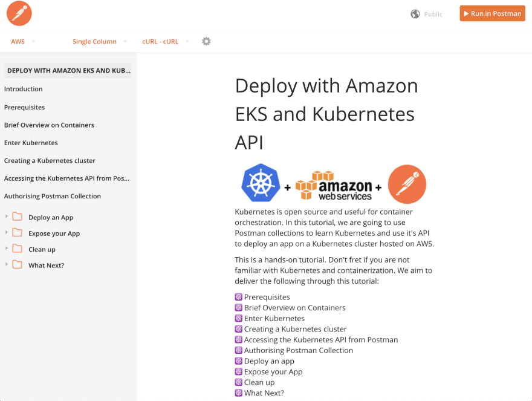Expand the Deploy an App folder arrow
Screen dimensions: 532x401
[7, 217]
